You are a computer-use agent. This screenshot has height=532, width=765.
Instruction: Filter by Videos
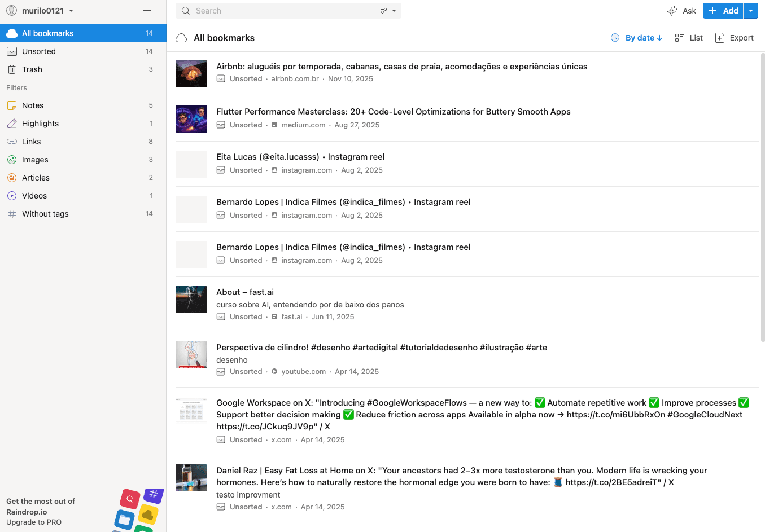coord(83,196)
